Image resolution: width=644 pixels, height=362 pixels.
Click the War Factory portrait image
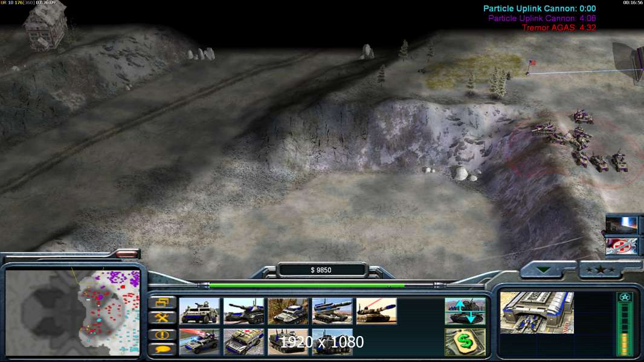point(537,313)
